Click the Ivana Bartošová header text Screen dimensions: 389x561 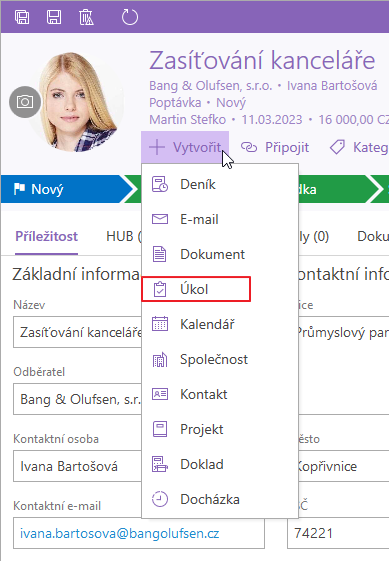332,86
